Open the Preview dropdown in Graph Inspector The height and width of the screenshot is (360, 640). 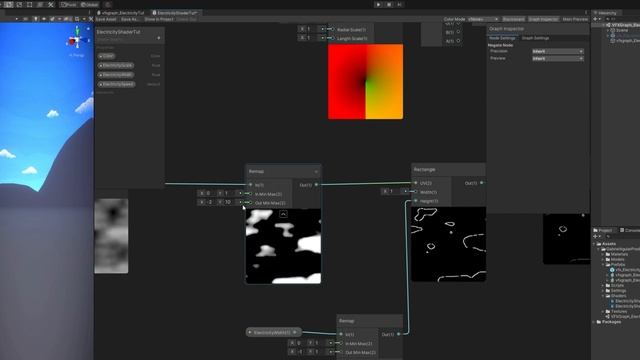pyautogui.click(x=558, y=58)
